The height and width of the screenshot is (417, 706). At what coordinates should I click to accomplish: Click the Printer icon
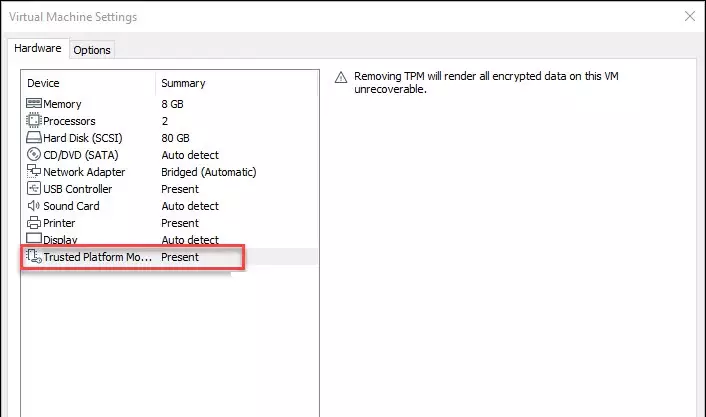tap(34, 222)
